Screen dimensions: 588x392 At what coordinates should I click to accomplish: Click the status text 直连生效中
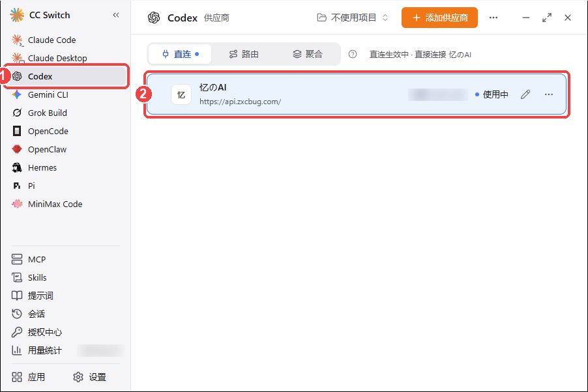389,55
